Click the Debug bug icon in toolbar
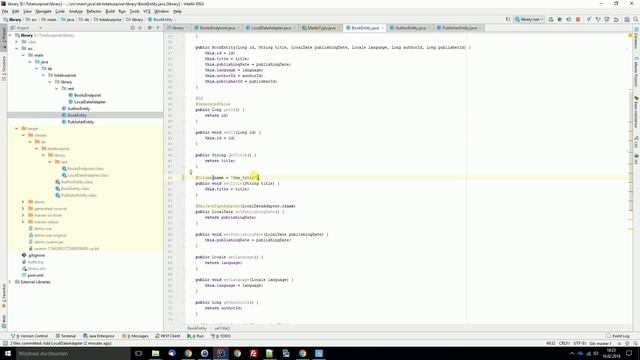 click(560, 19)
